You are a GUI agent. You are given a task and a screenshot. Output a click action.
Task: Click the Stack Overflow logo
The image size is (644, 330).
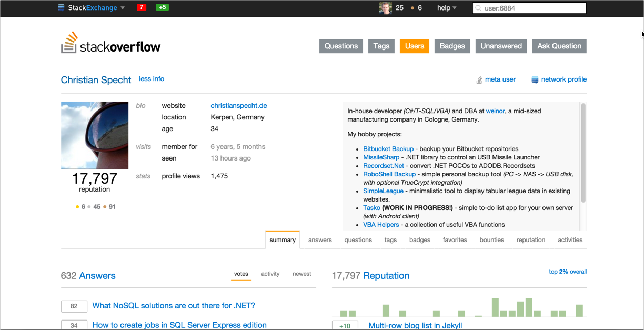click(111, 44)
